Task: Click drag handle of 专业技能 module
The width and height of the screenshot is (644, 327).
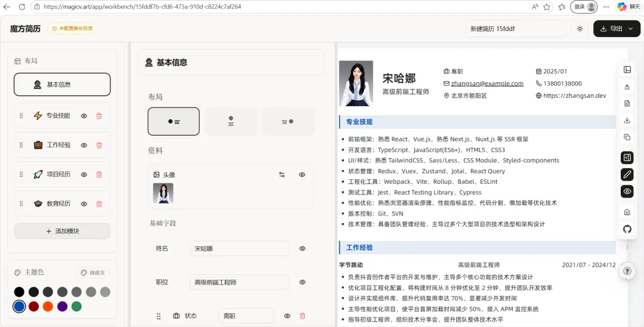Action: coord(21,116)
